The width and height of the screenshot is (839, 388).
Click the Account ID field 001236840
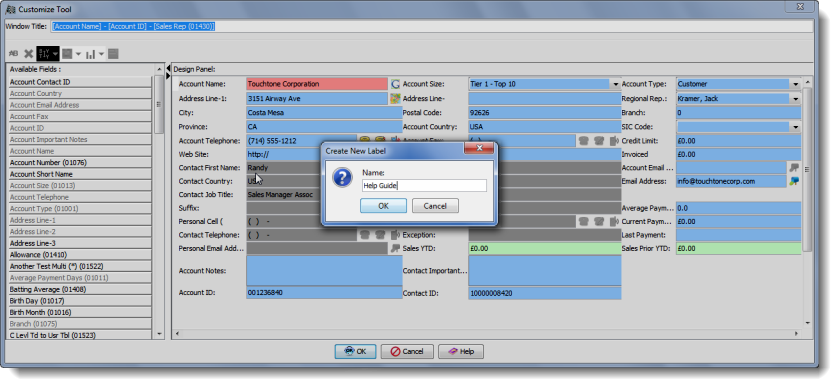(x=324, y=293)
